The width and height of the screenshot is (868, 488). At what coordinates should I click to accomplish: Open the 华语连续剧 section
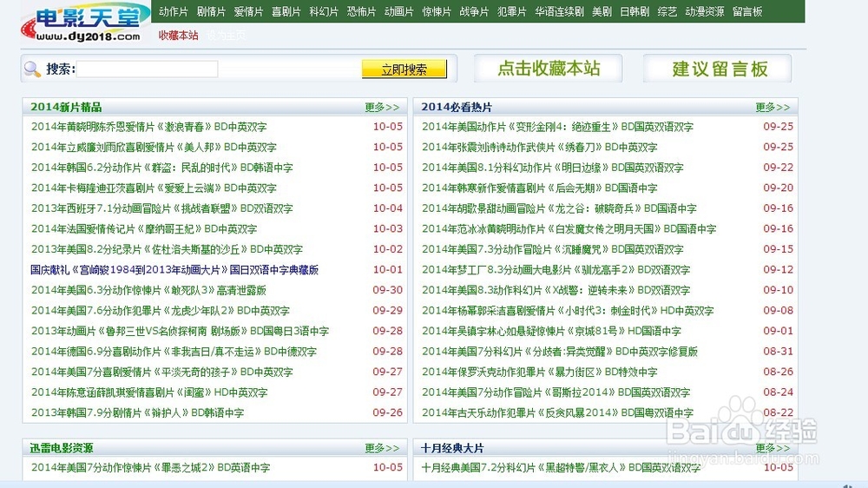559,11
